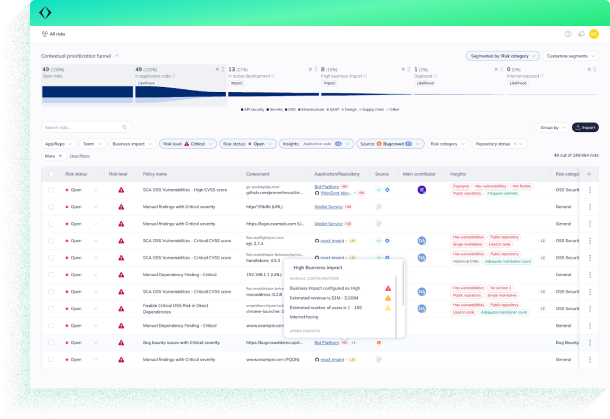Viewport: 610px width, 419px height.
Task: Remove the Deployed funnel segment
Action: 496,69
